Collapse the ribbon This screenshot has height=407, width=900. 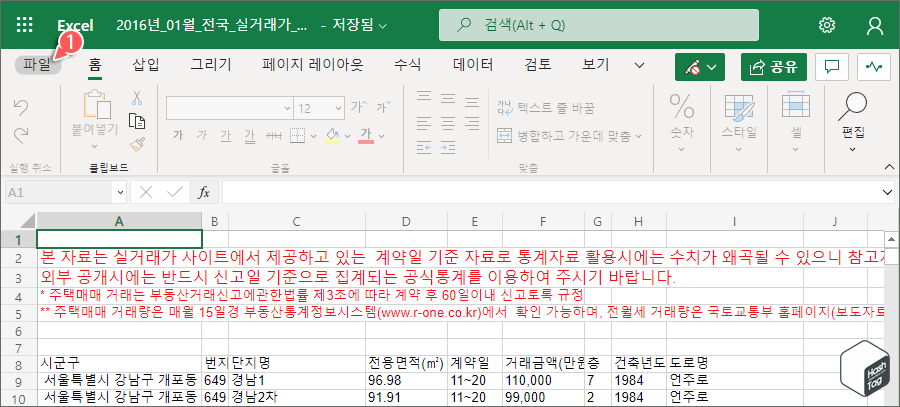(889, 167)
